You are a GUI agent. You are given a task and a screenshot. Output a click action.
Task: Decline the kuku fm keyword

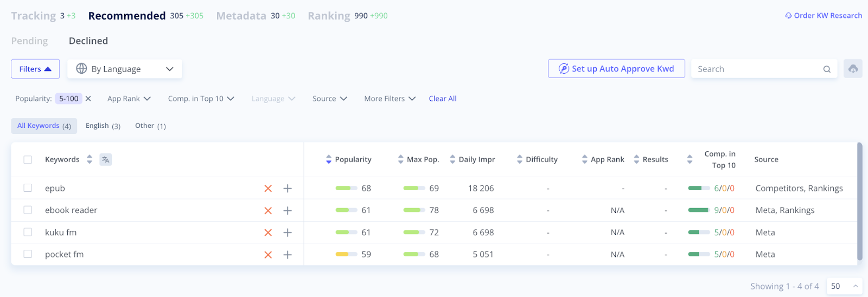click(268, 233)
